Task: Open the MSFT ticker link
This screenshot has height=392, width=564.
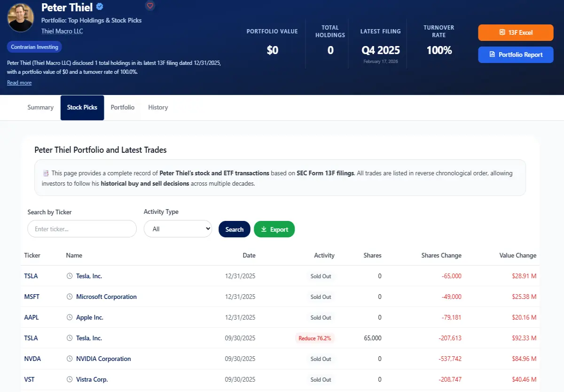Action: 32,297
